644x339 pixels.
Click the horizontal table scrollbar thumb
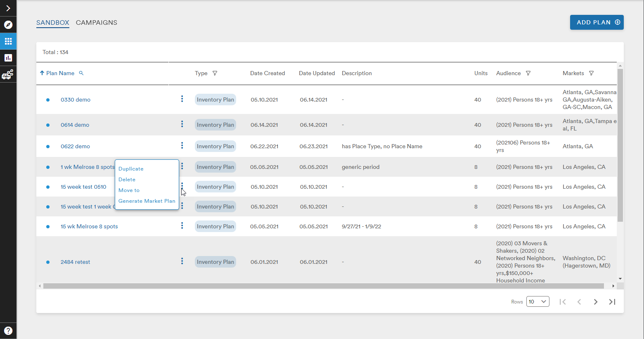(323, 286)
